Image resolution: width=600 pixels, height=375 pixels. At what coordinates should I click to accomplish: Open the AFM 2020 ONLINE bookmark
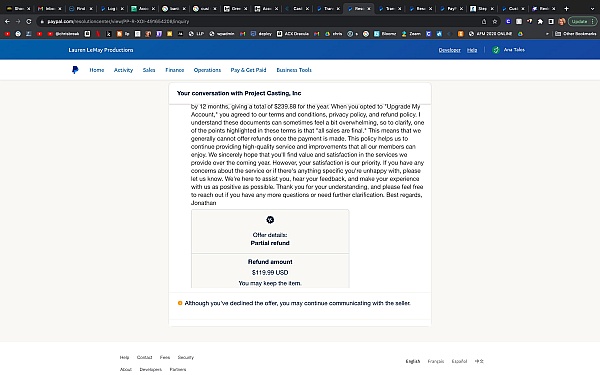click(x=491, y=34)
